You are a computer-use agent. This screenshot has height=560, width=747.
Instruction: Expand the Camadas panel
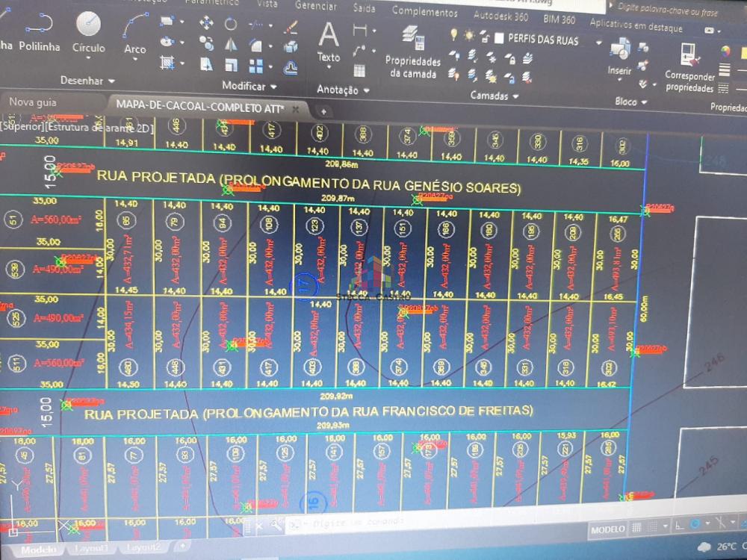click(494, 96)
